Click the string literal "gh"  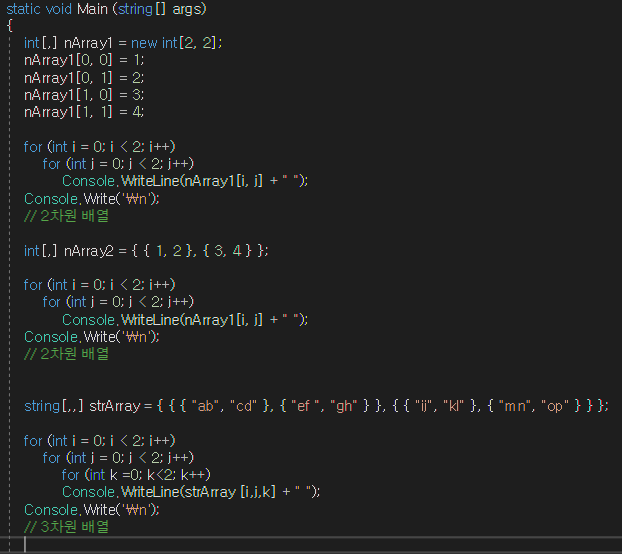(344, 406)
